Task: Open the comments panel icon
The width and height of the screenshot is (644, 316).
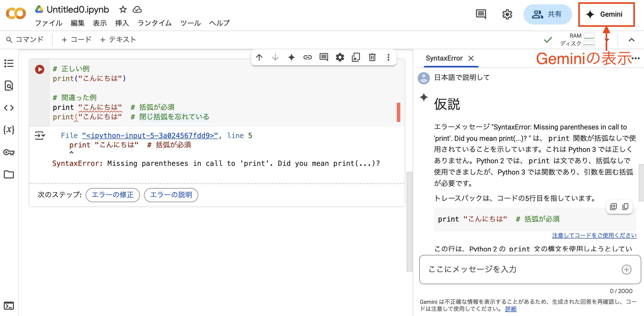Action: point(481,14)
